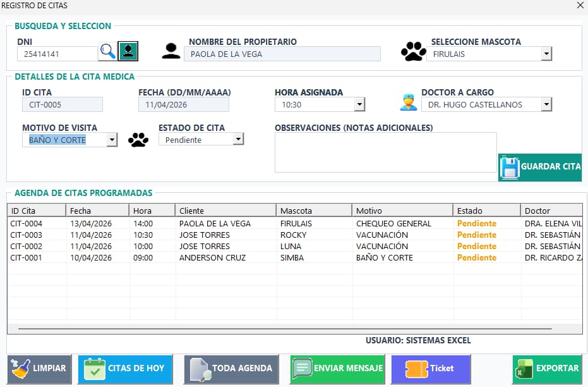Click the Fecha column header
Screen dimensions: 588x387
97,211
